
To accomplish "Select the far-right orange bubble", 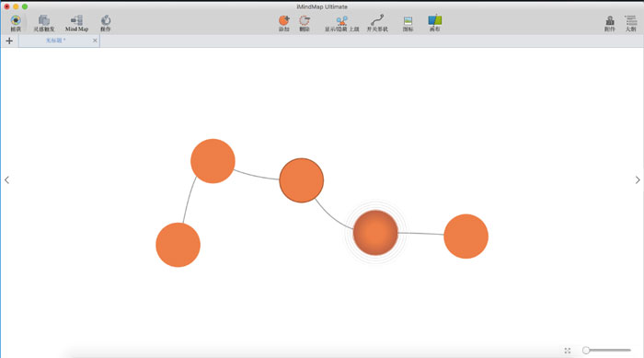I will click(x=466, y=237).
